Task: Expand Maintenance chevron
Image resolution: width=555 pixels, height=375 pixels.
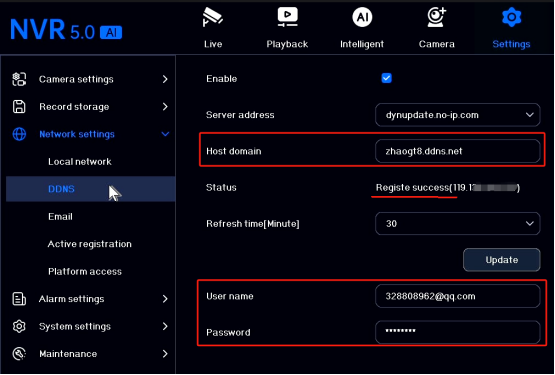Action: pyautogui.click(x=165, y=354)
